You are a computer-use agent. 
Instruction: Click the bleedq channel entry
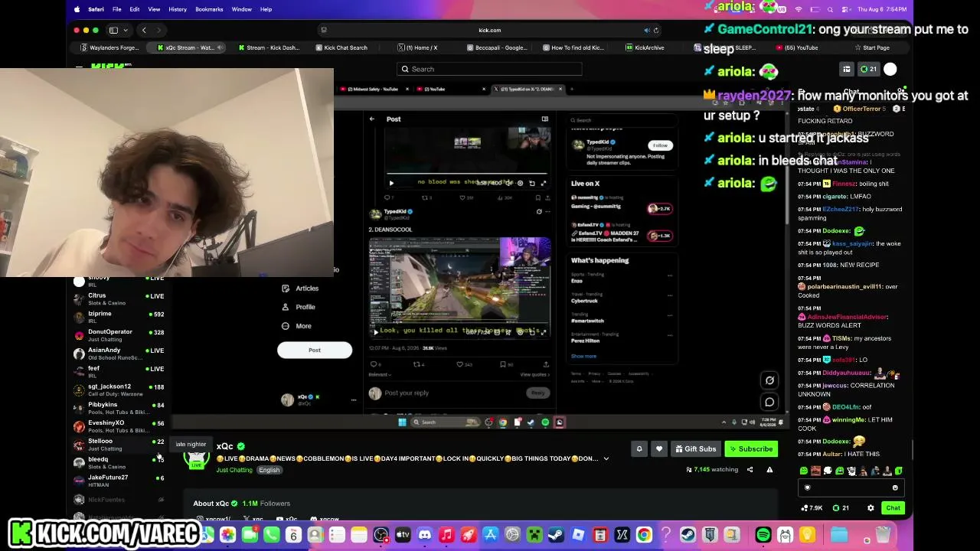(119, 462)
